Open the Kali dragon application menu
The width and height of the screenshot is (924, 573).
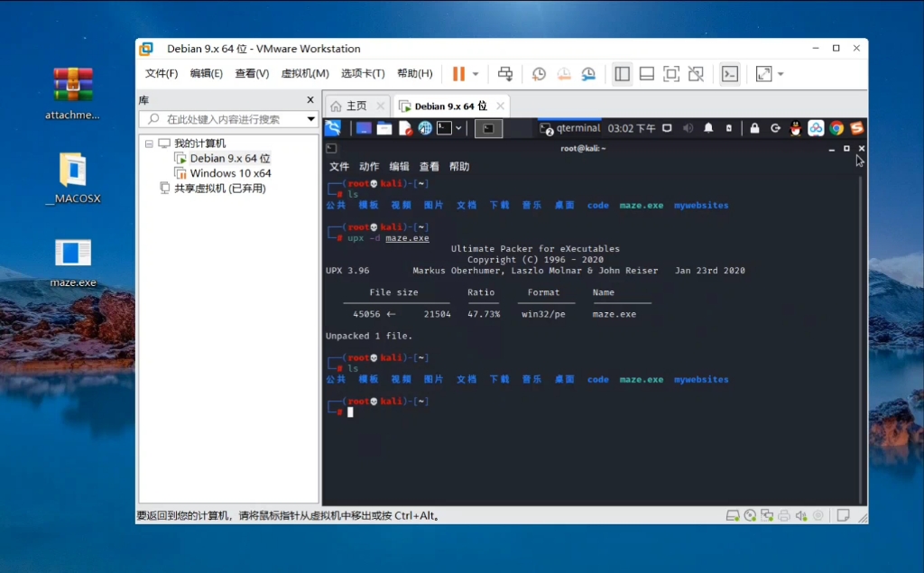pos(333,128)
